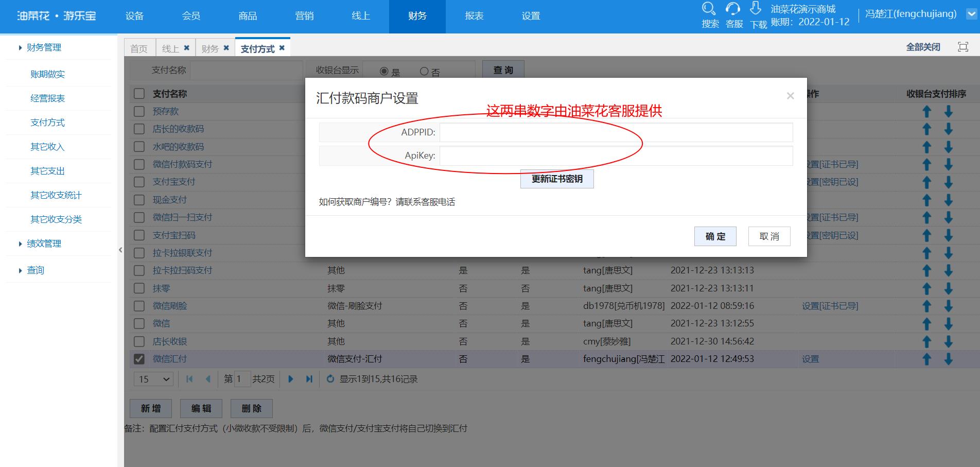Click 更新证书密钥 button
Viewport: 980px width, 467px height.
point(557,179)
